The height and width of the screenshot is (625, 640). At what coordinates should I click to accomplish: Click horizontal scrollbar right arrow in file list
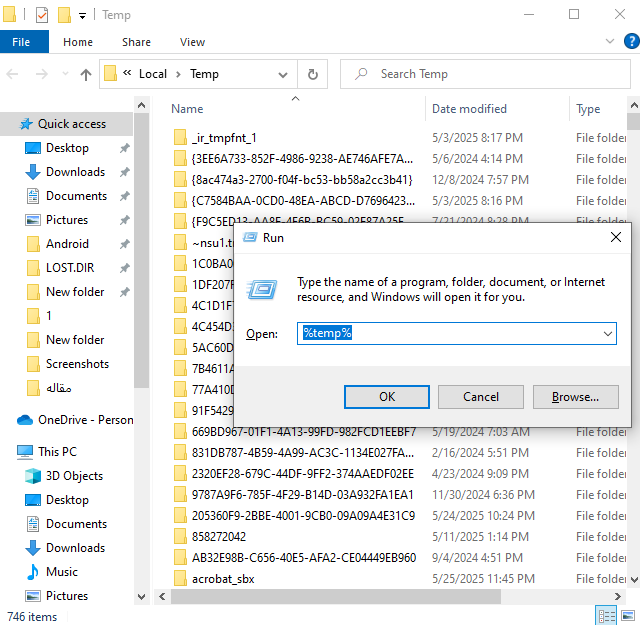[x=618, y=596]
